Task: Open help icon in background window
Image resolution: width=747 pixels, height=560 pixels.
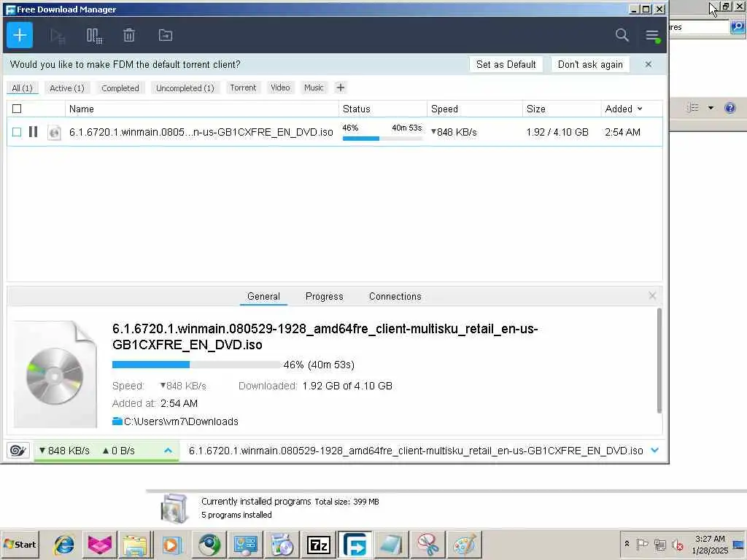Action: click(x=729, y=108)
